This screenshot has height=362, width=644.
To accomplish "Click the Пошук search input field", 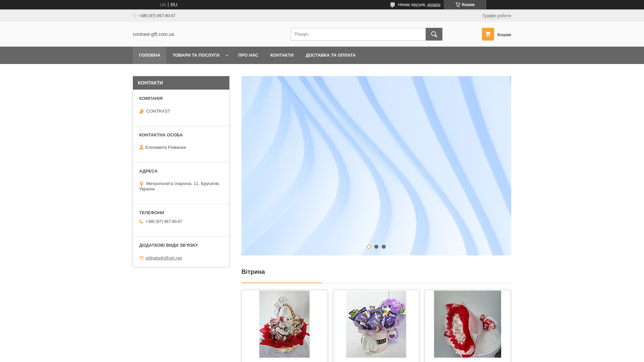I will (x=358, y=34).
